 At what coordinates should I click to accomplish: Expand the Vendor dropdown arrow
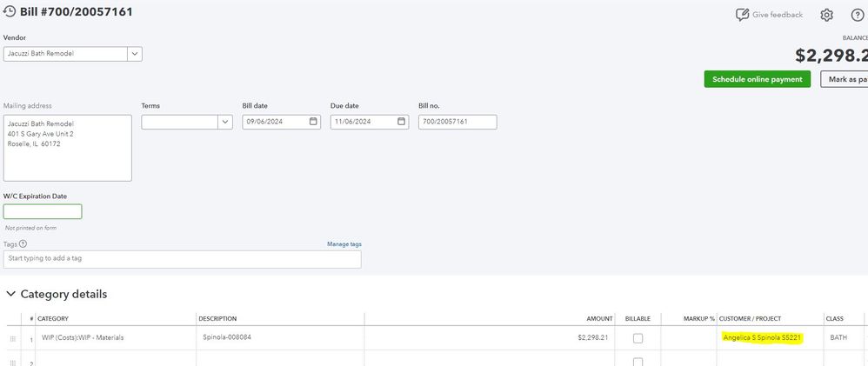[135, 54]
